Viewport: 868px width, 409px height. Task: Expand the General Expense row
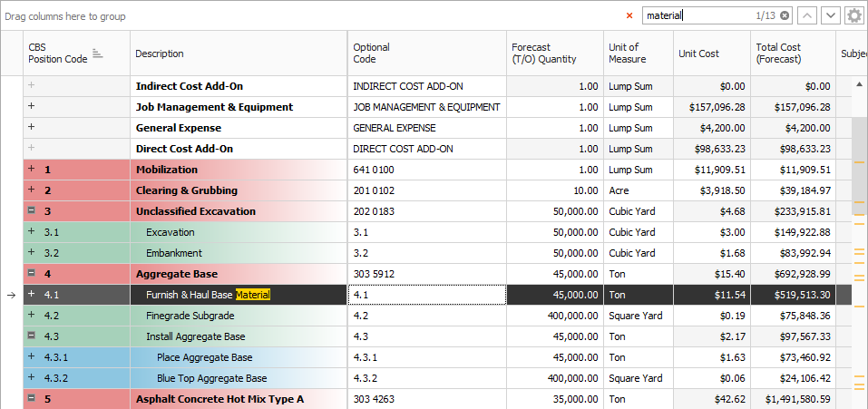pos(32,128)
